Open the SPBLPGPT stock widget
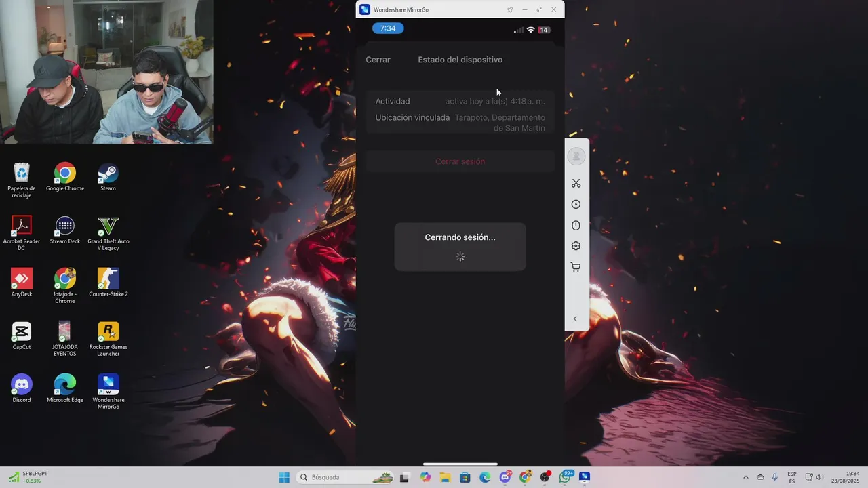Viewport: 868px width, 488px height. 27,477
